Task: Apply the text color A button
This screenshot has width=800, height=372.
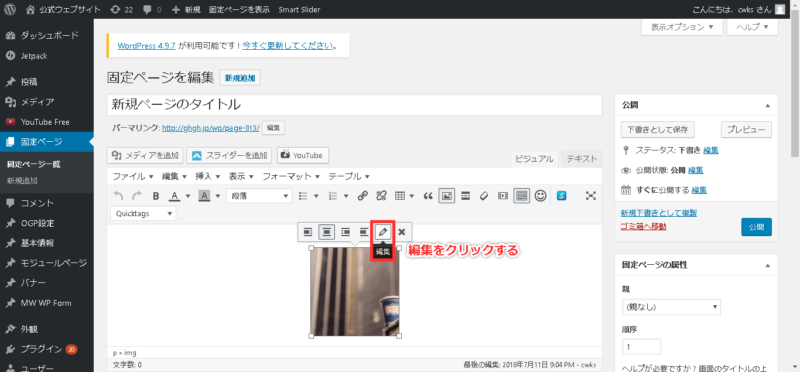Action: (174, 195)
